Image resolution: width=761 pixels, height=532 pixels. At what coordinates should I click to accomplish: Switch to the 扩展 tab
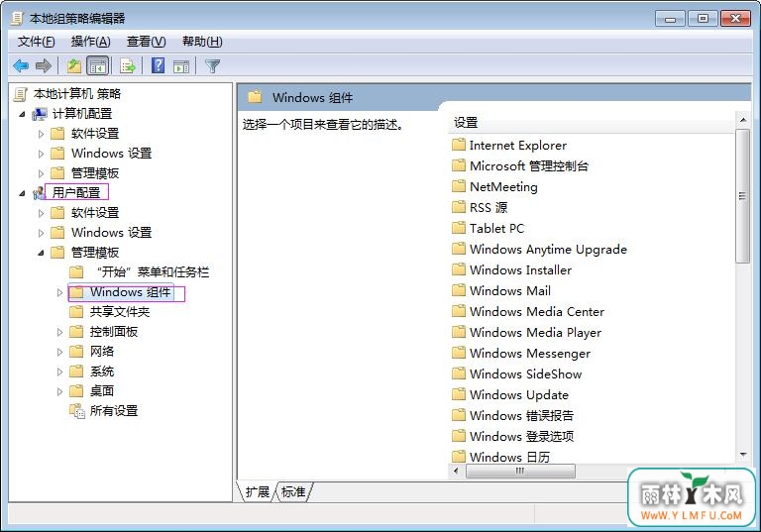pos(257,491)
